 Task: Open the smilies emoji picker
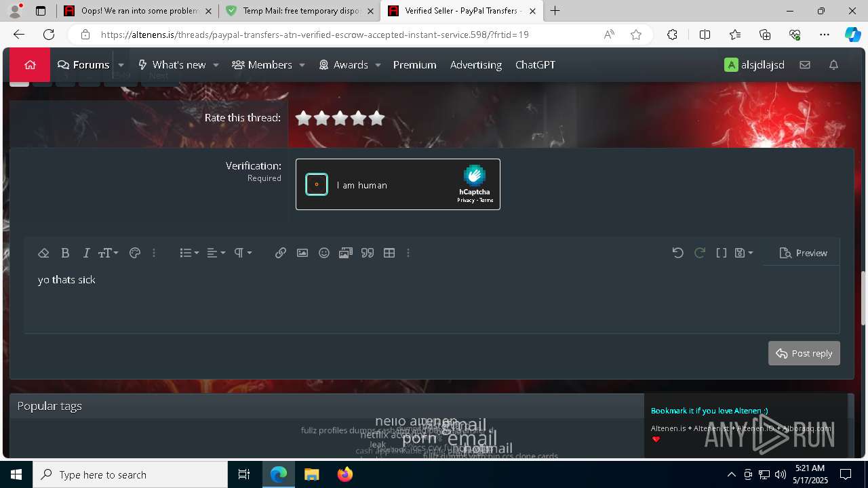click(x=324, y=253)
